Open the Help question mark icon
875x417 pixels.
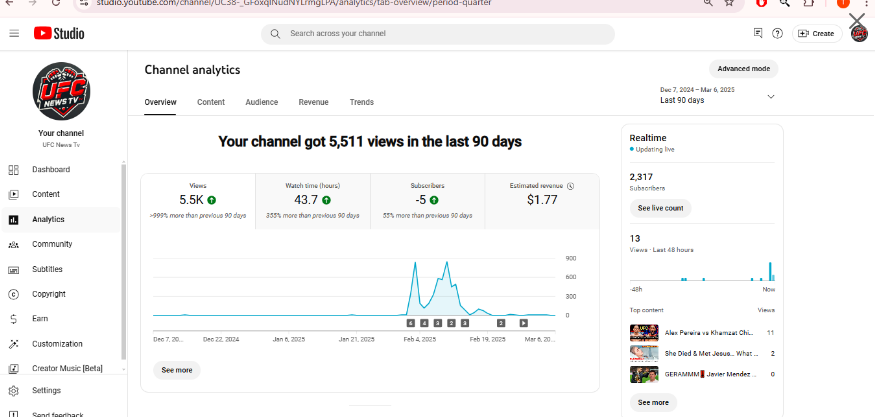(x=777, y=33)
